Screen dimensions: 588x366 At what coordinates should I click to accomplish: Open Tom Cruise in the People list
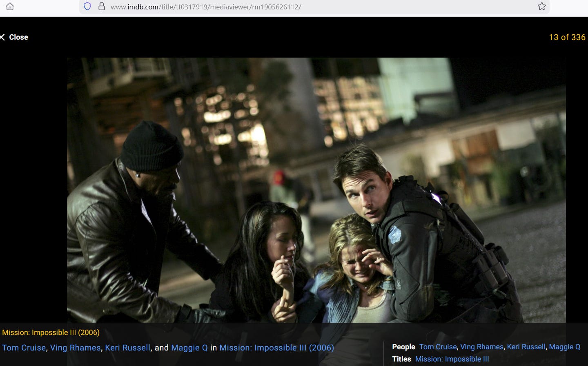point(438,347)
